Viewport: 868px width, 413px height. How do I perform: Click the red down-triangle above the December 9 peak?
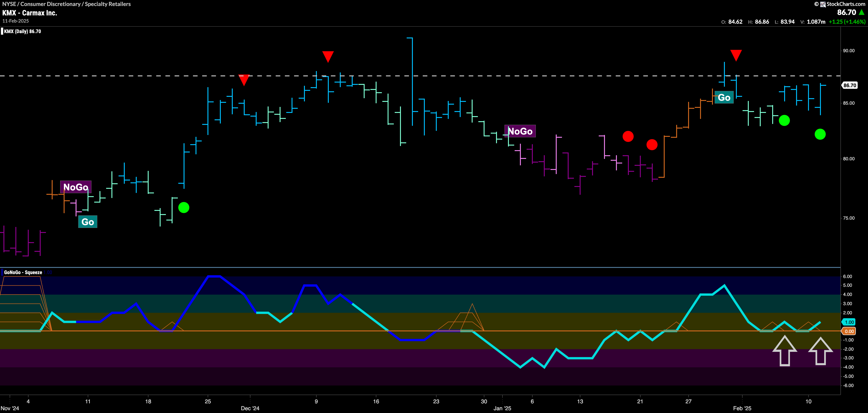coord(328,57)
